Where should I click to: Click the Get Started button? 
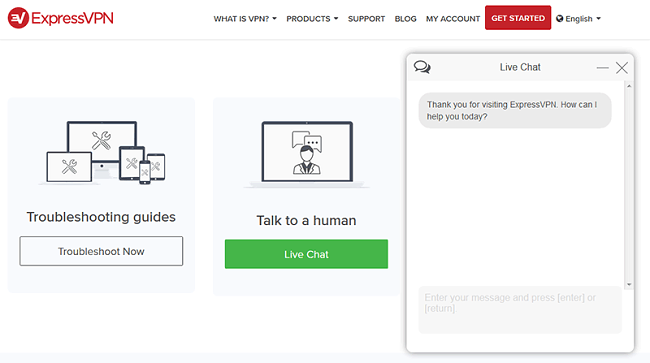(518, 18)
